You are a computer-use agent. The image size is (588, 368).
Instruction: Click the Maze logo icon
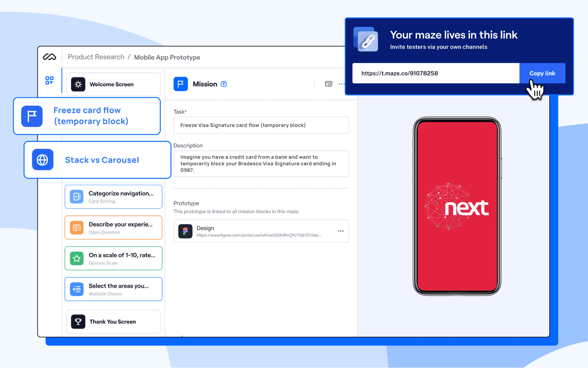click(x=50, y=57)
